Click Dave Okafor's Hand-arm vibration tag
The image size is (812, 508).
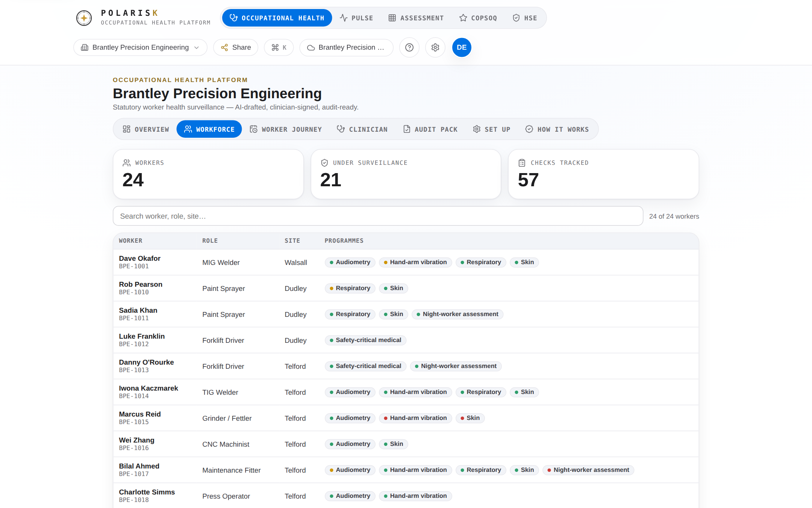coord(415,262)
